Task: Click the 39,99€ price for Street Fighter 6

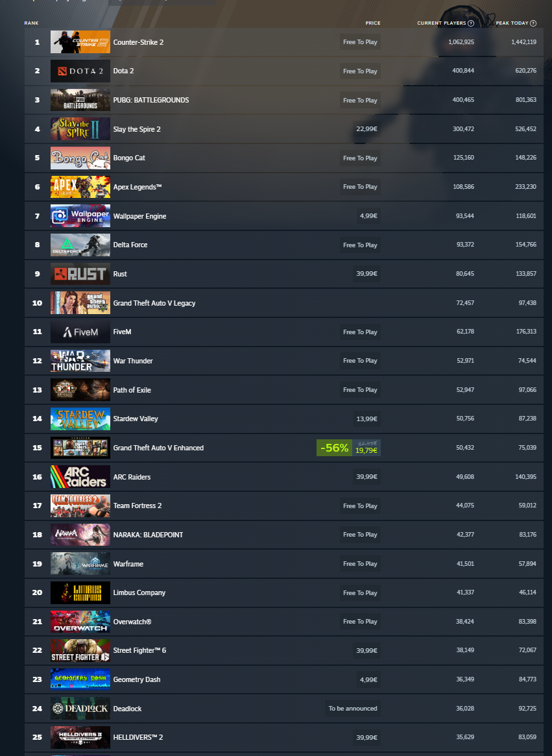Action: click(367, 650)
